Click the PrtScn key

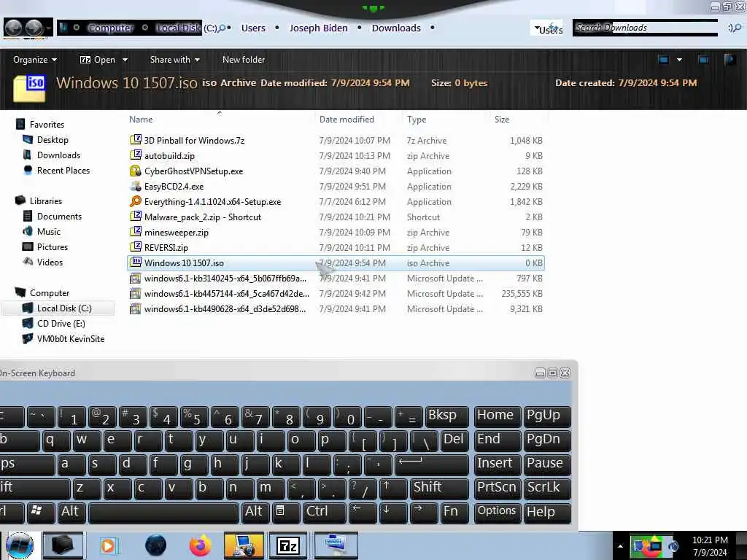498,489
